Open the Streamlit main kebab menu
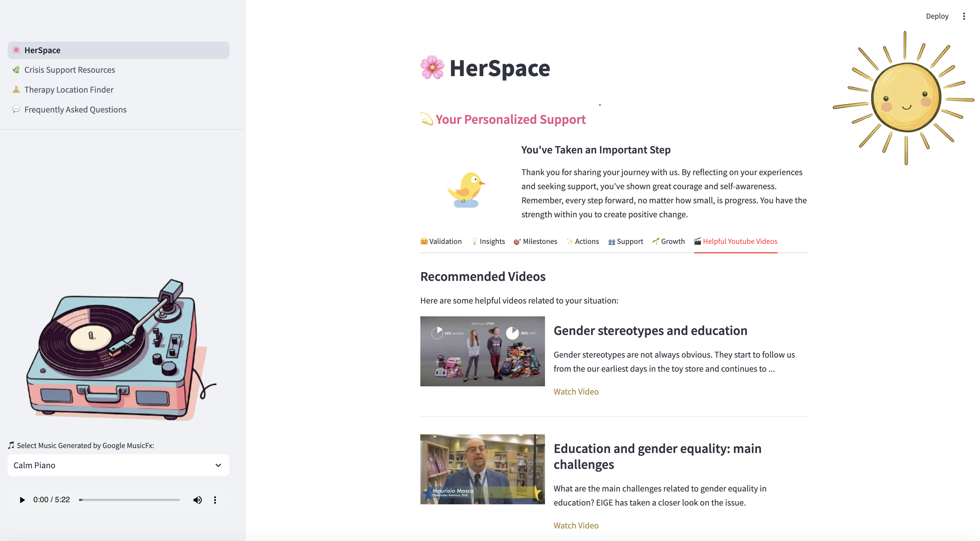This screenshot has height=541, width=980. click(964, 16)
